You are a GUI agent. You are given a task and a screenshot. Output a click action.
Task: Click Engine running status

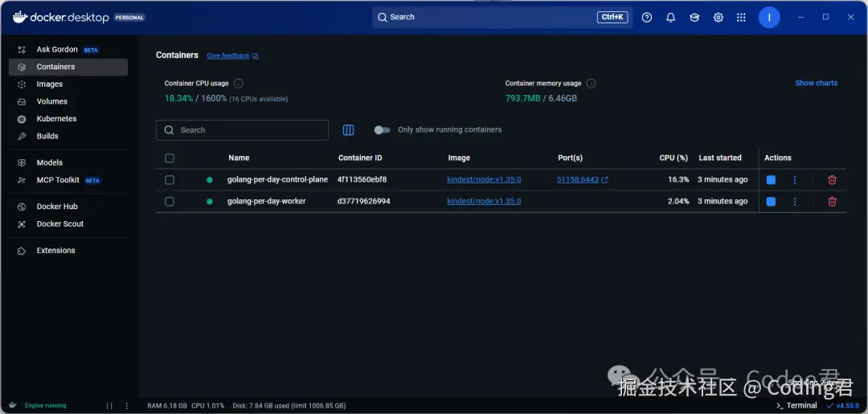click(45, 406)
